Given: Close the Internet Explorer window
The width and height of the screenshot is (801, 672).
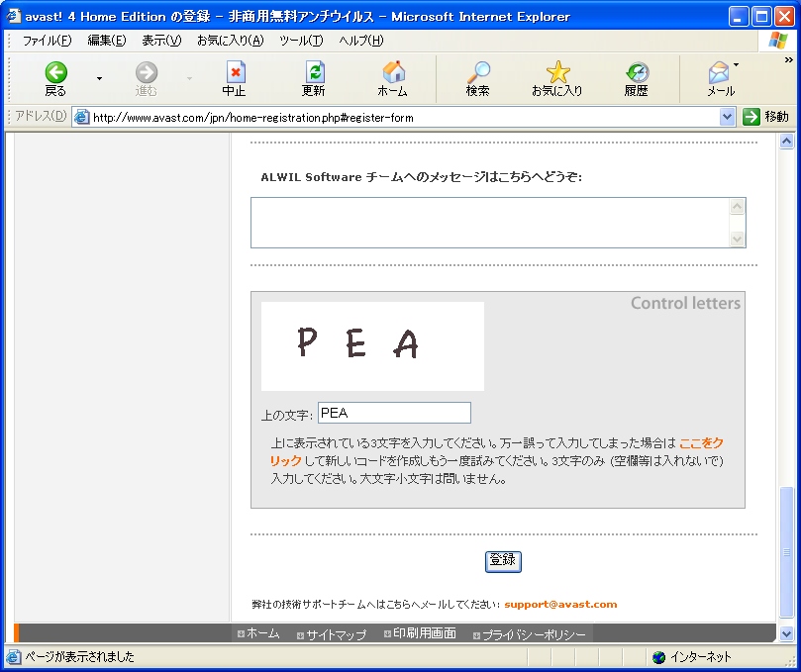Looking at the screenshot, I should coord(784,17).
